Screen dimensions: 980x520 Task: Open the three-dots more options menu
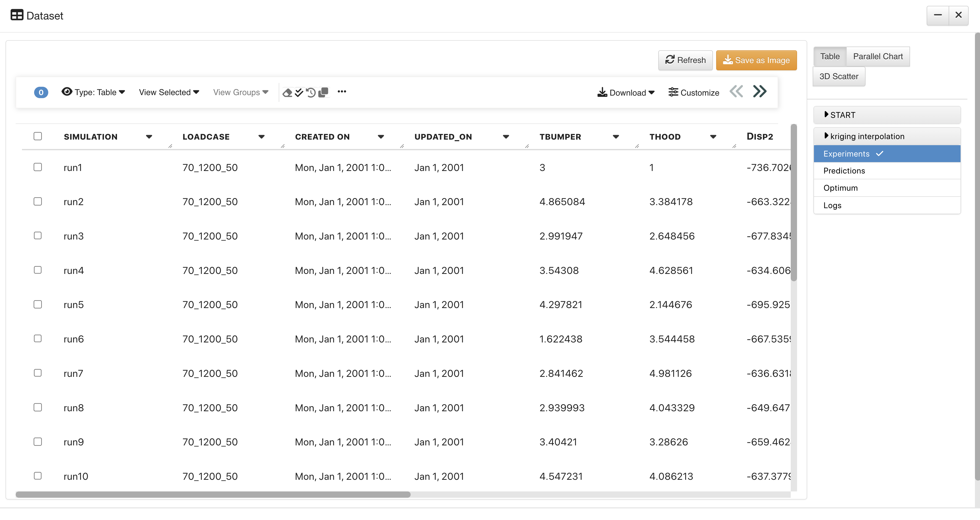[342, 91]
